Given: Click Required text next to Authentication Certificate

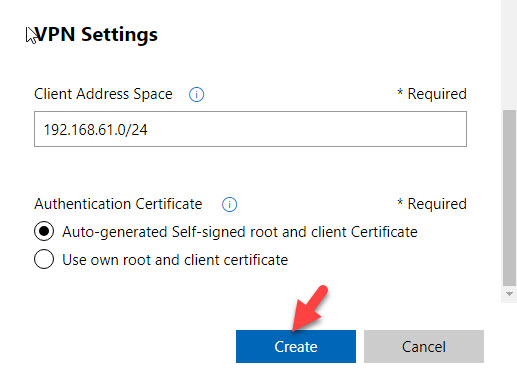Looking at the screenshot, I should (x=432, y=204).
